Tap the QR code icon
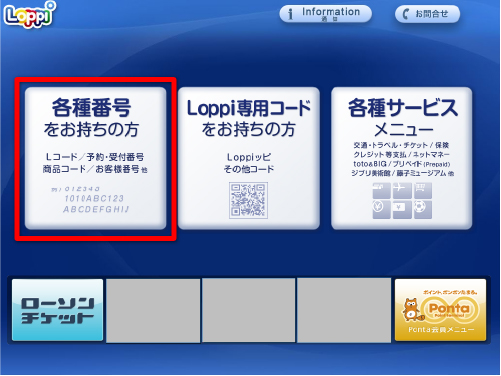Viewport: 501px width, 376px height. [x=248, y=200]
